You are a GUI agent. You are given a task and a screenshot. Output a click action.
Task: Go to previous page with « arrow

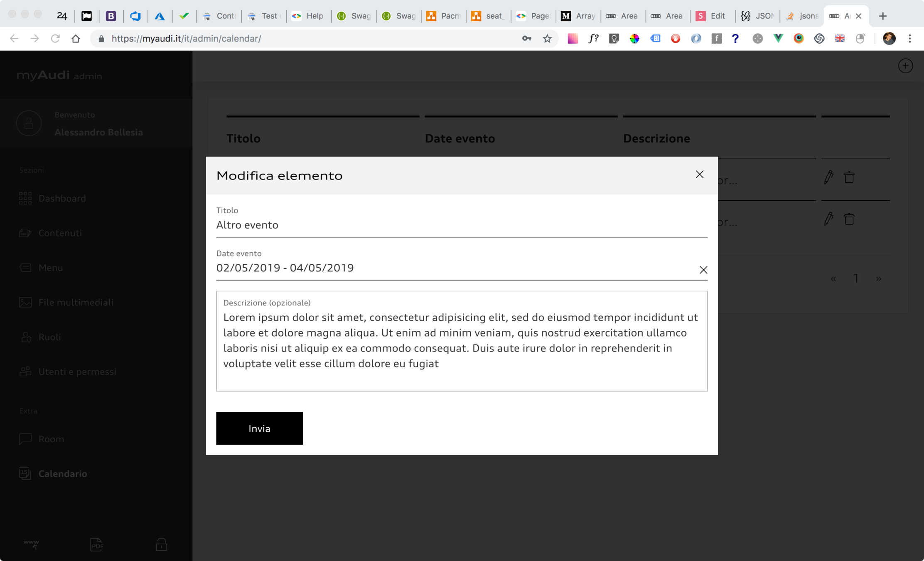click(x=833, y=279)
